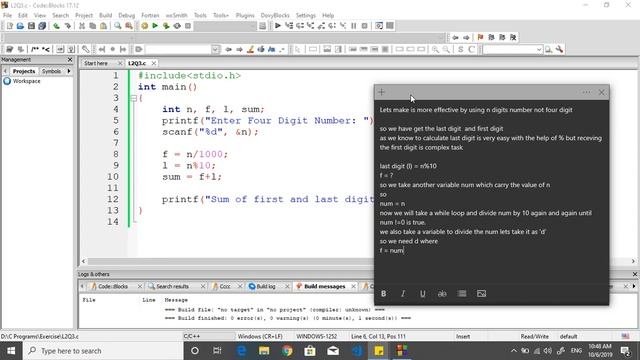Image resolution: width=640 pixels, height=360 pixels.
Task: Move the Logs tabs right with the arrow
Action: pos(633,286)
